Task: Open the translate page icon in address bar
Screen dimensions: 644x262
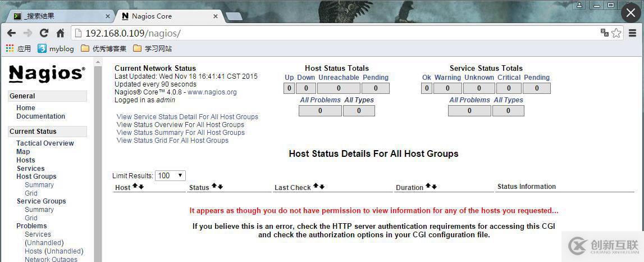Action: [604, 33]
